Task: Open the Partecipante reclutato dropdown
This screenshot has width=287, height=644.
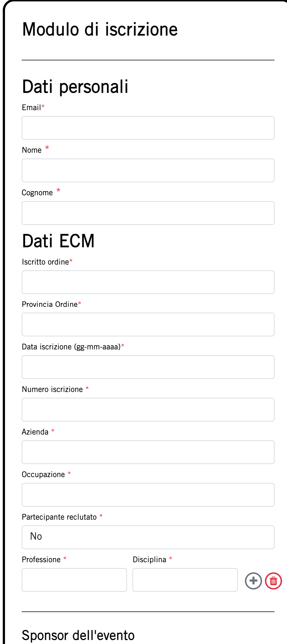Action: [x=148, y=537]
